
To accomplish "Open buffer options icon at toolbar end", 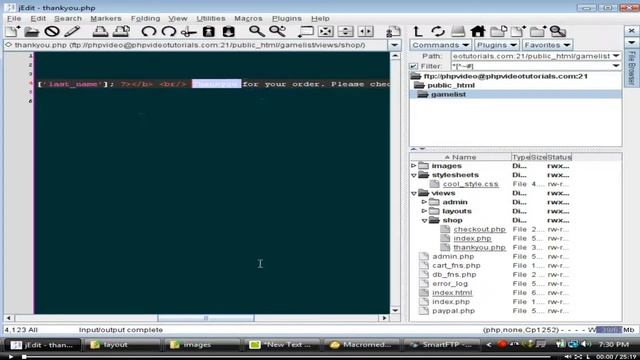I will click(394, 31).
